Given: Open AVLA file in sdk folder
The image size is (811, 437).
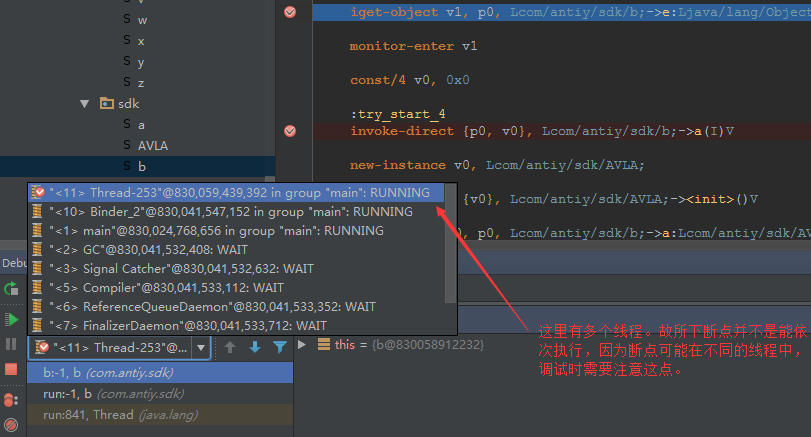Looking at the screenshot, I should click(x=152, y=145).
